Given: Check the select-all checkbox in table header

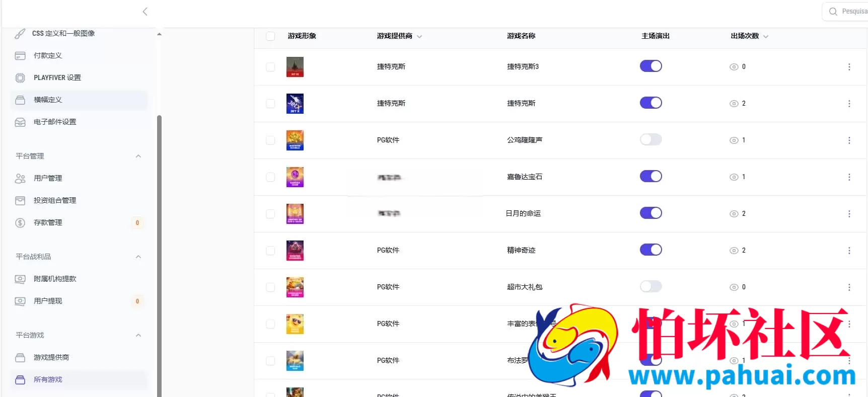Looking at the screenshot, I should (x=270, y=36).
